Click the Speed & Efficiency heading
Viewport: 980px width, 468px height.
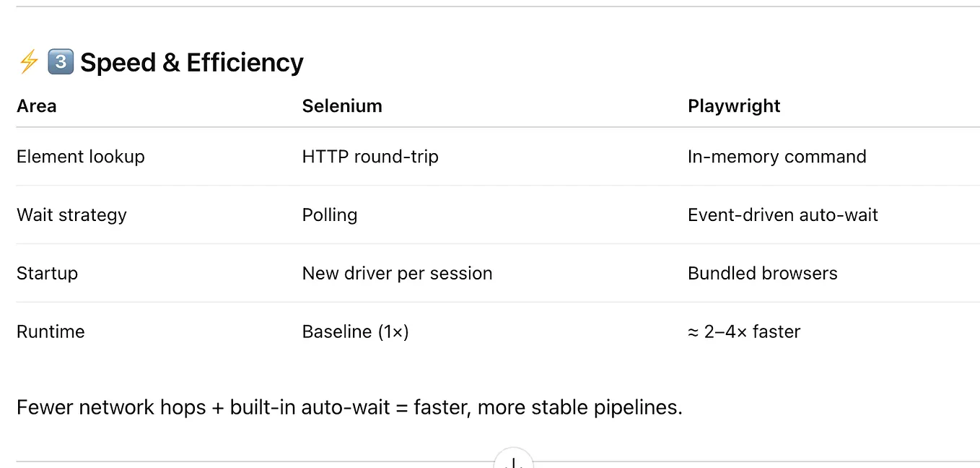pos(191,63)
